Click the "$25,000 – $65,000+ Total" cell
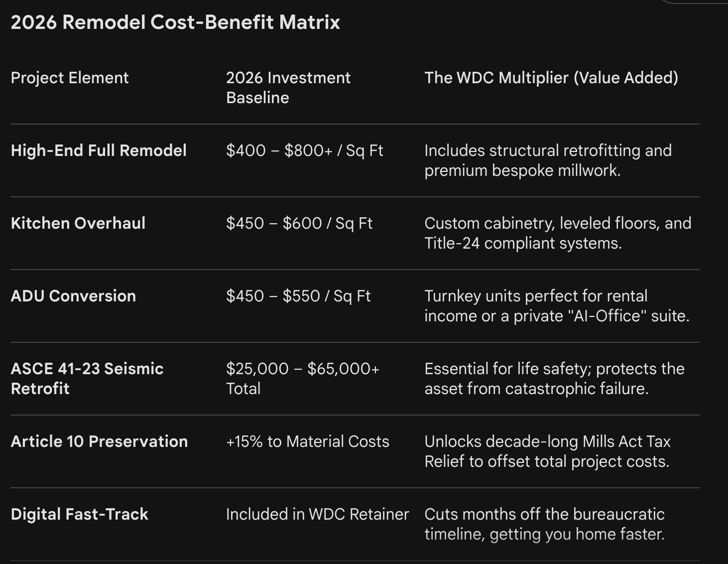Image resolution: width=728 pixels, height=564 pixels. pos(302,379)
